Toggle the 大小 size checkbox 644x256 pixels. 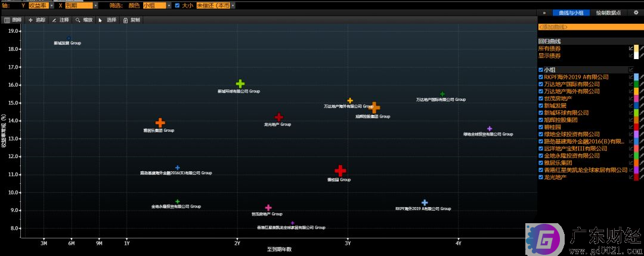click(x=177, y=5)
